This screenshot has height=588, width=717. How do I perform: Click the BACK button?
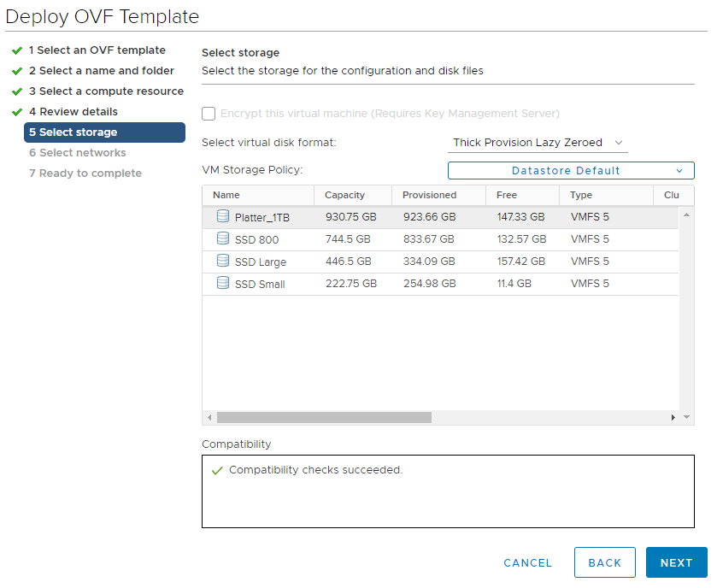(x=604, y=562)
